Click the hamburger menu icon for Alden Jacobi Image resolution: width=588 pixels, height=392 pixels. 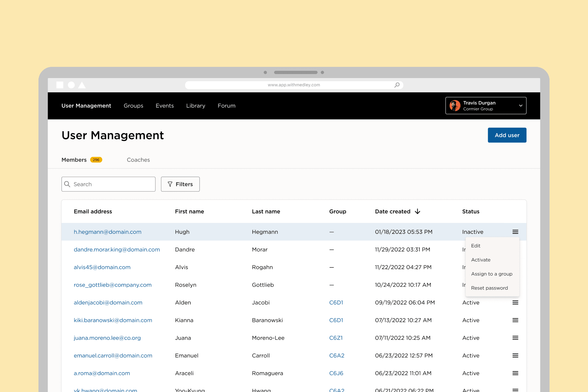pyautogui.click(x=515, y=302)
